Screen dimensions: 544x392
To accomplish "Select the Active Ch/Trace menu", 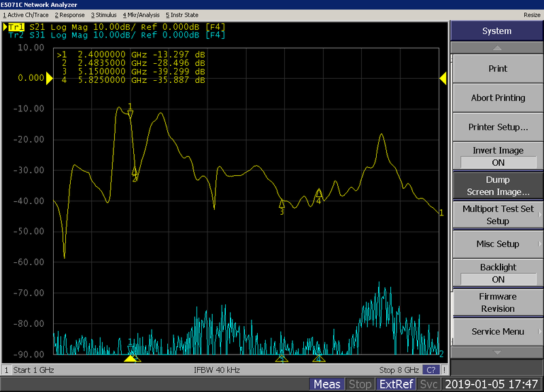I will [x=24, y=14].
